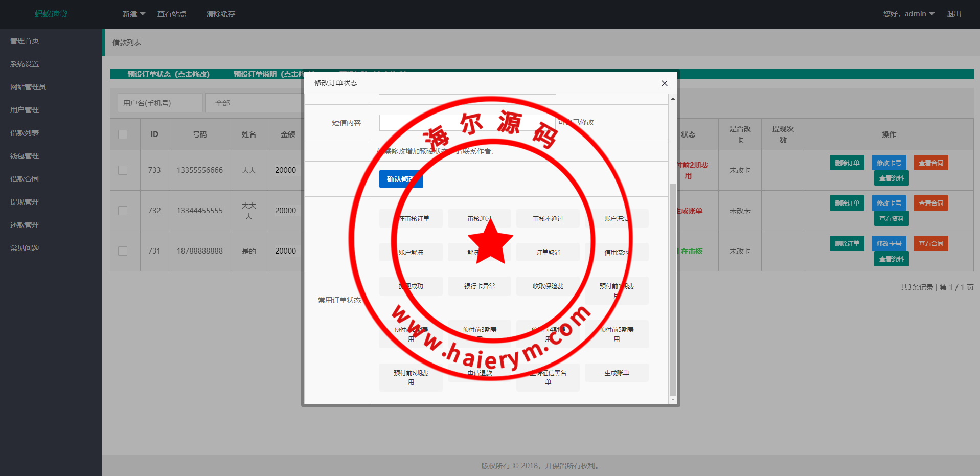Check the box for order 731
980x476 pixels.
(x=123, y=251)
